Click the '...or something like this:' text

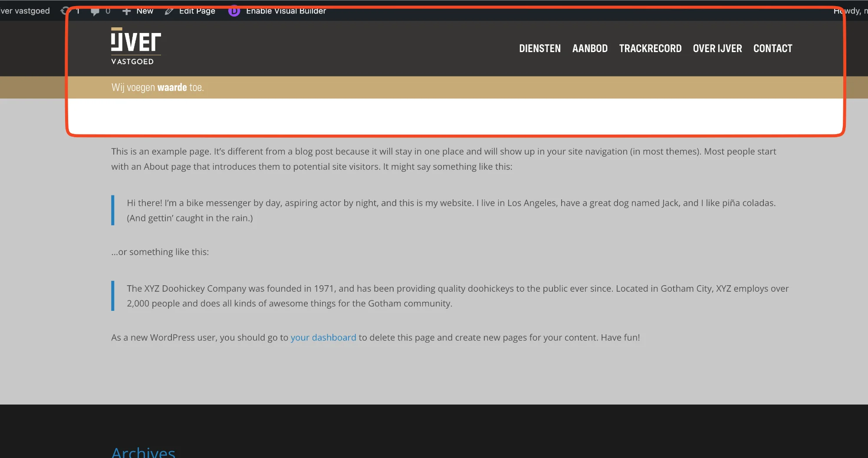160,252
